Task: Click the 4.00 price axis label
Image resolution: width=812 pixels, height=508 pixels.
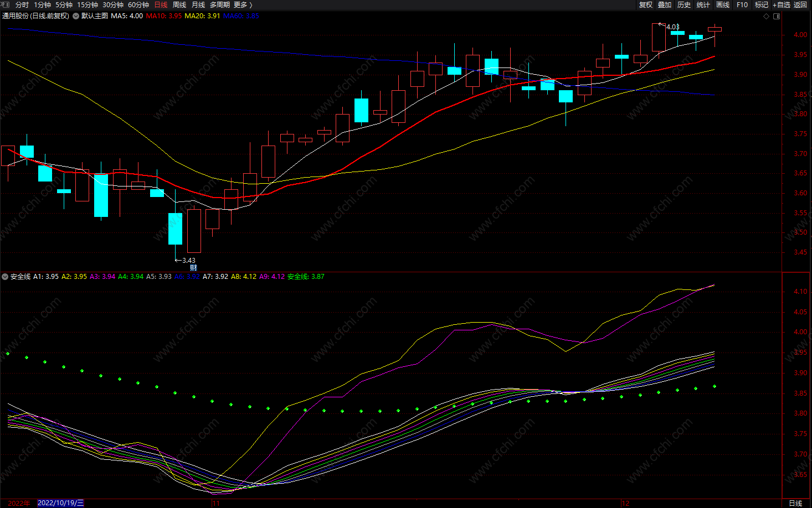Action: point(800,34)
